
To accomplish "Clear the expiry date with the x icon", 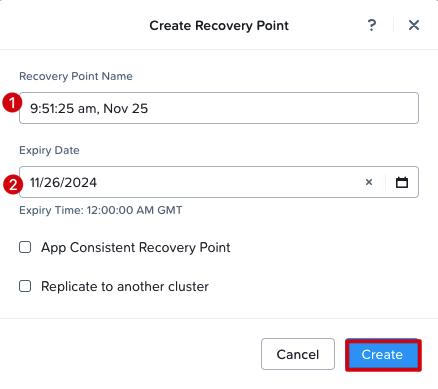I will (369, 182).
